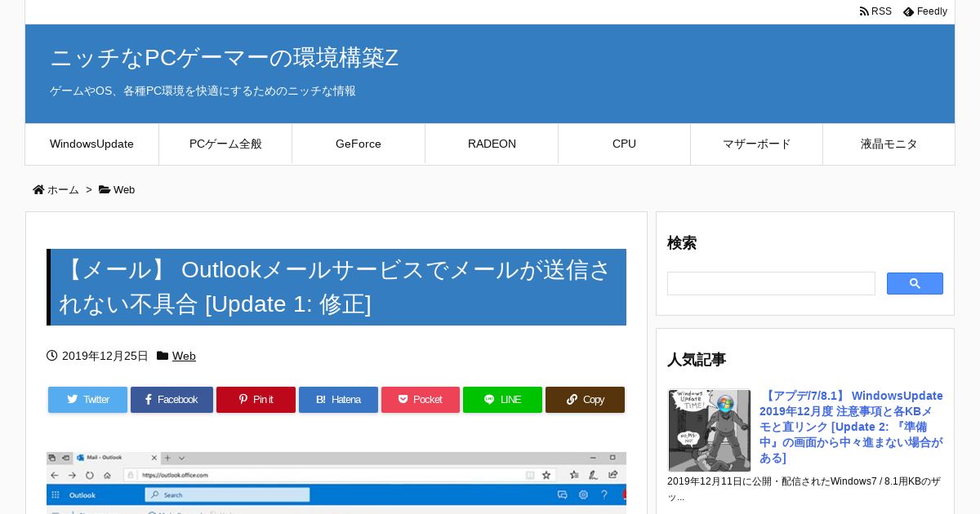Pin article with Pin it button
980x514 pixels.
pyautogui.click(x=256, y=400)
